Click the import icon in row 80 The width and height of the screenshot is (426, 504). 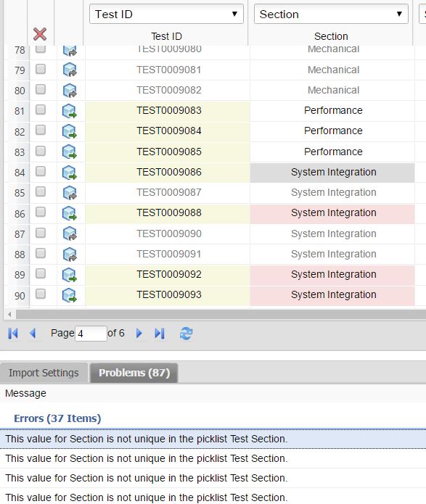tap(70, 91)
